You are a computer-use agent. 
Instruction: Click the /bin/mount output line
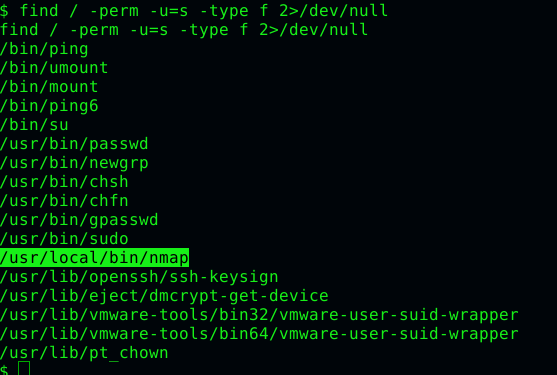point(49,87)
